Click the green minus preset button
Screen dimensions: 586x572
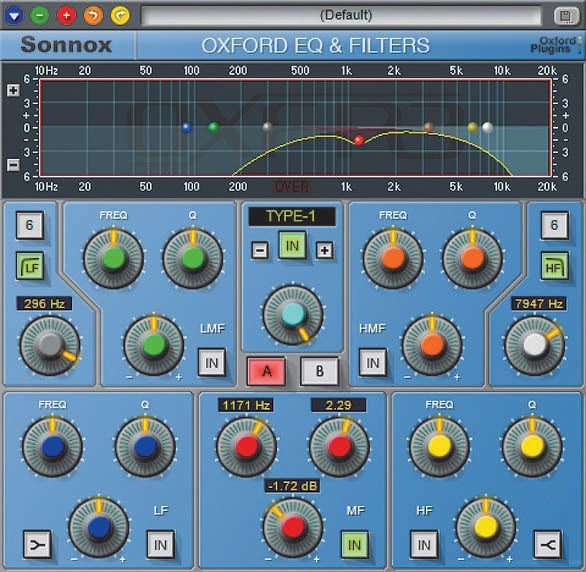(x=40, y=16)
